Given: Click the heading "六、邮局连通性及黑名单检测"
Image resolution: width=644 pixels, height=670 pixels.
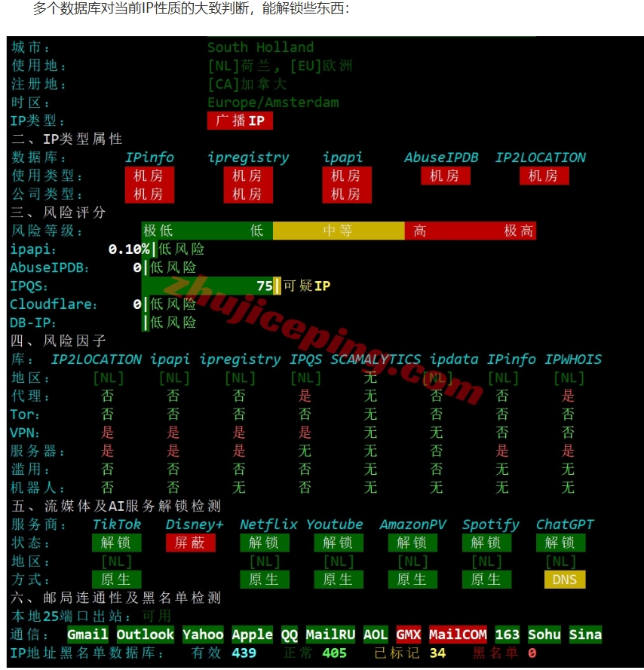Looking at the screenshot, I should tap(116, 598).
